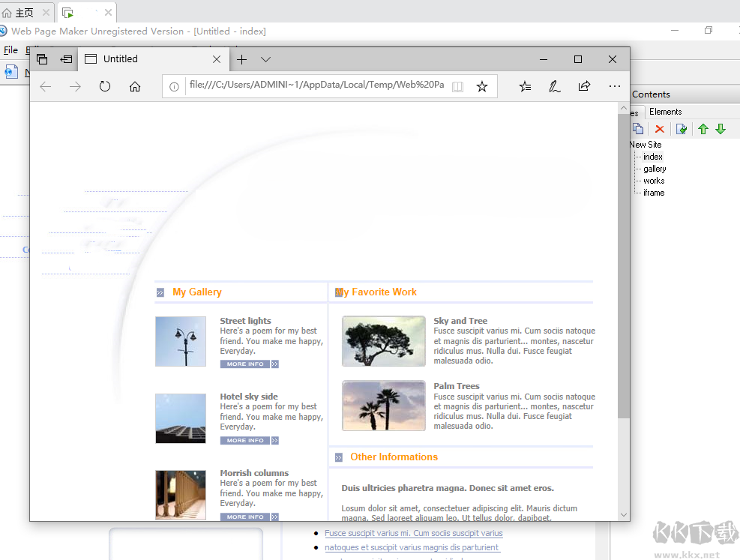This screenshot has width=740, height=560.
Task: Select the Windows Ink notes pen icon
Action: pos(554,86)
